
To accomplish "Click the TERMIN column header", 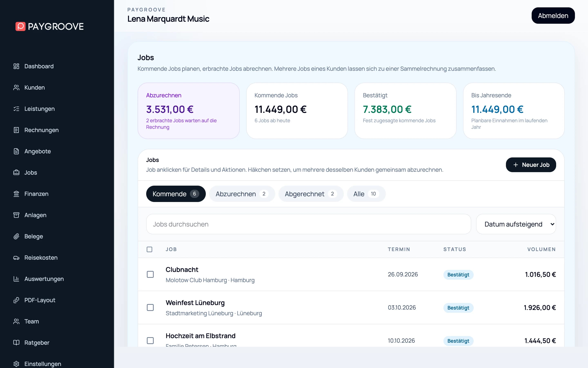I will (x=399, y=249).
